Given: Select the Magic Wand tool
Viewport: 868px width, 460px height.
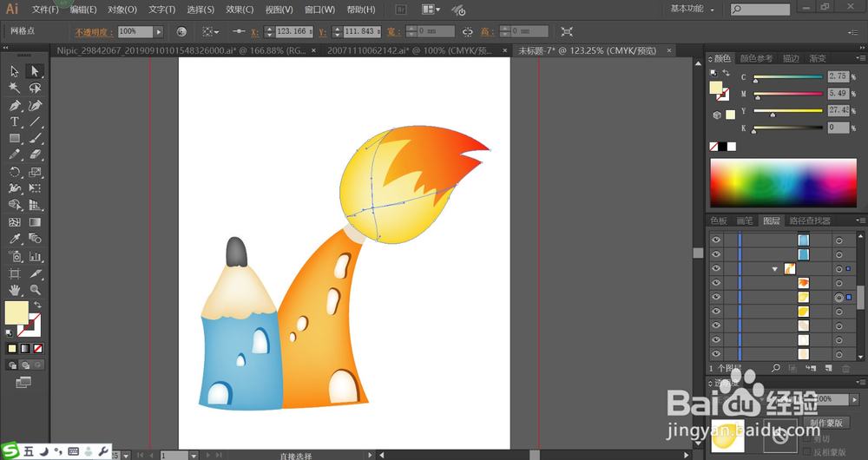Looking at the screenshot, I should 15,88.
